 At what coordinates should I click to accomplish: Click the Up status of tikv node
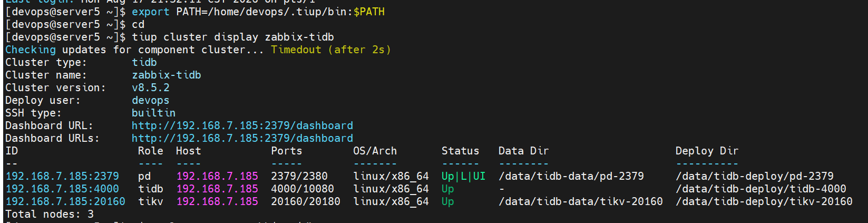[447, 201]
